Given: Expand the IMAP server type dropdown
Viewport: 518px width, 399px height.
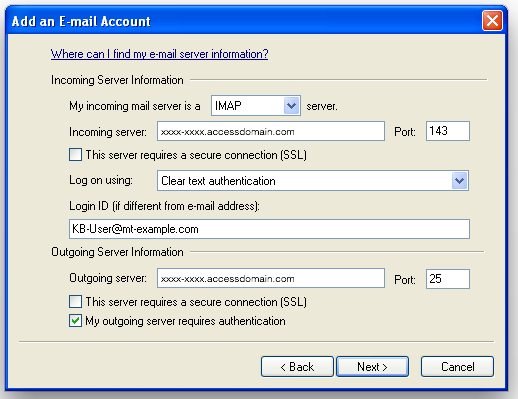Looking at the screenshot, I should click(256, 106).
